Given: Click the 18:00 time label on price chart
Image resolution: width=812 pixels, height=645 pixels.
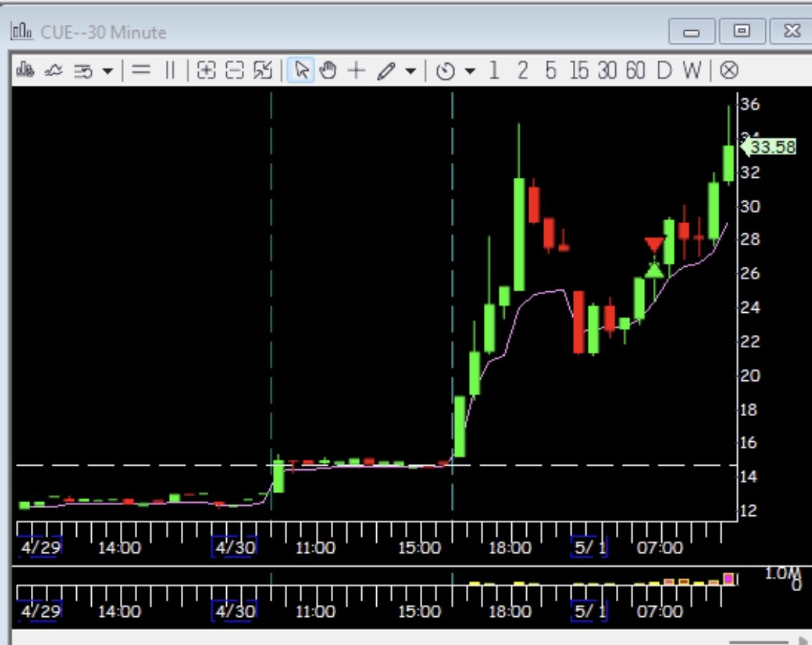Looking at the screenshot, I should pos(510,547).
